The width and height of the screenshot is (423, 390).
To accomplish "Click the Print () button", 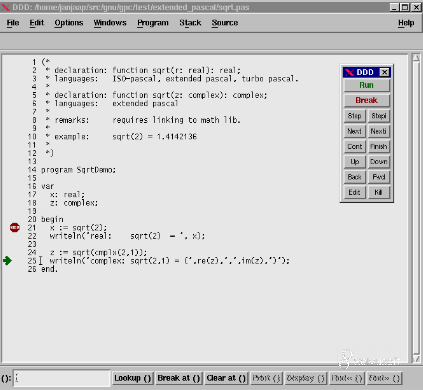I will pos(266,378).
